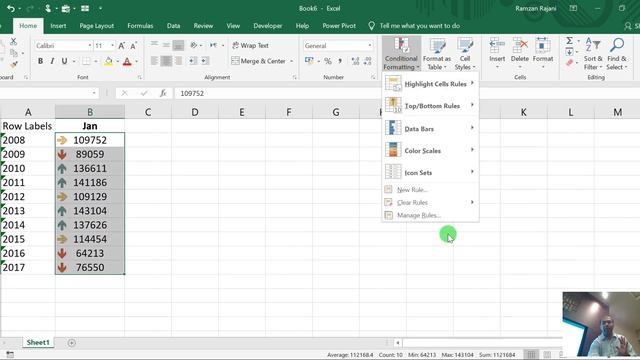Click the AutoSum sigma icon
The image size is (640, 360).
pos(569,40)
